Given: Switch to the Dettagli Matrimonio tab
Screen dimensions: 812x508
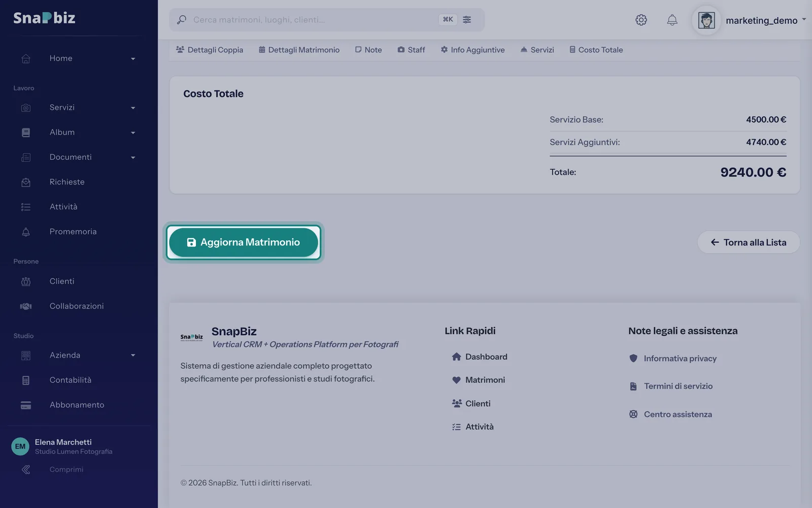Looking at the screenshot, I should click(299, 50).
